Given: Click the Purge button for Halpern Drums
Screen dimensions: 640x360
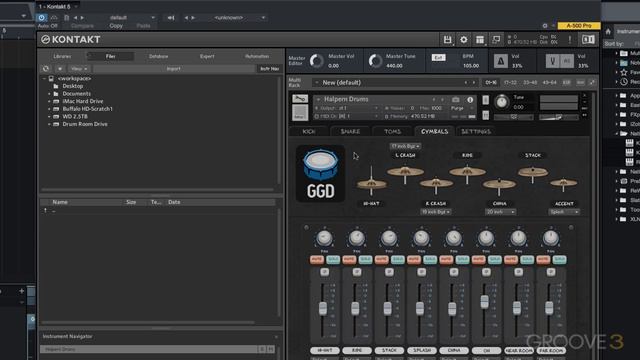Looking at the screenshot, I should (457, 108).
